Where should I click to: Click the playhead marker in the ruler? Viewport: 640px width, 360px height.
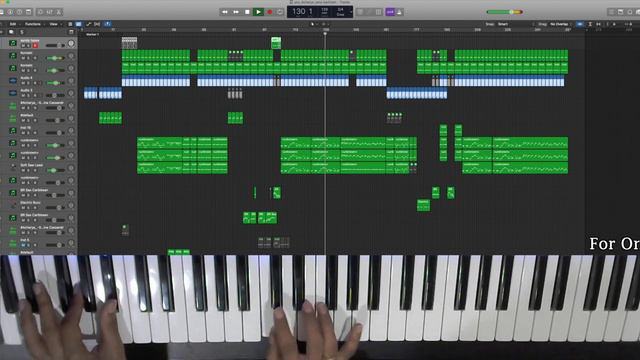point(325,33)
